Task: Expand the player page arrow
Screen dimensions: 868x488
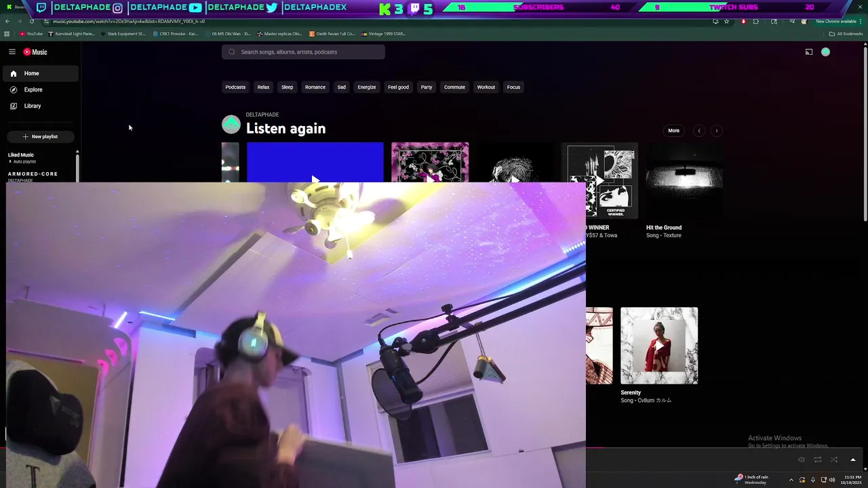Action: coord(853,460)
